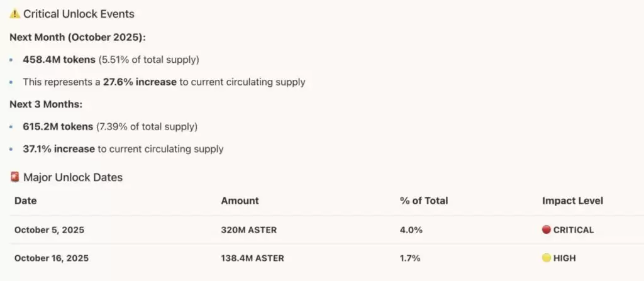Click the Critical Unlock Events heading text

[79, 14]
